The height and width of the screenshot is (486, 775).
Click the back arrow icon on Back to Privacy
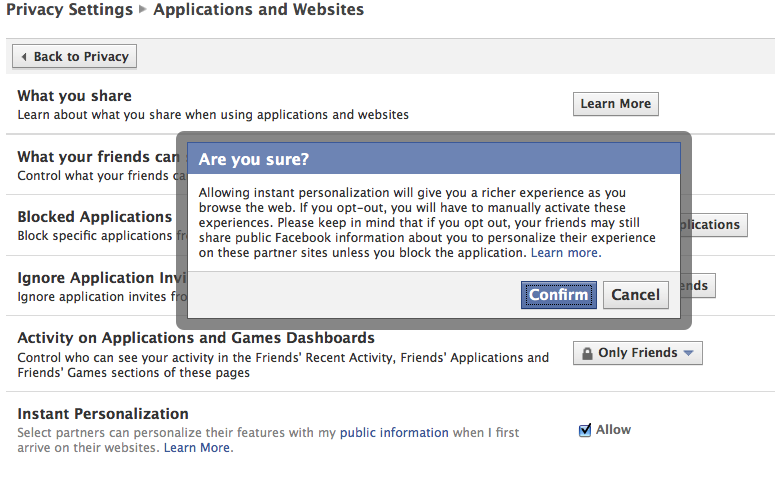pyautogui.click(x=24, y=57)
